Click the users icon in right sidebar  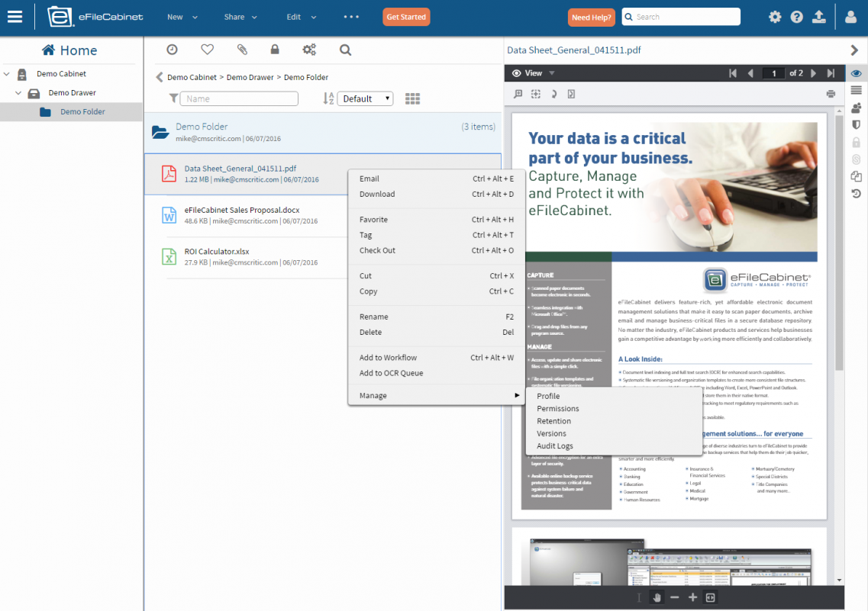[857, 108]
